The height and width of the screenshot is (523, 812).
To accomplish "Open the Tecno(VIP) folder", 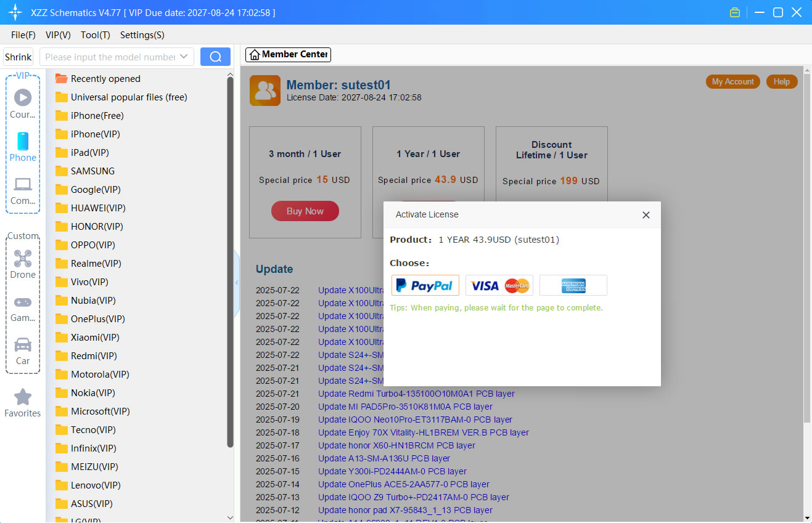I will point(85,430).
